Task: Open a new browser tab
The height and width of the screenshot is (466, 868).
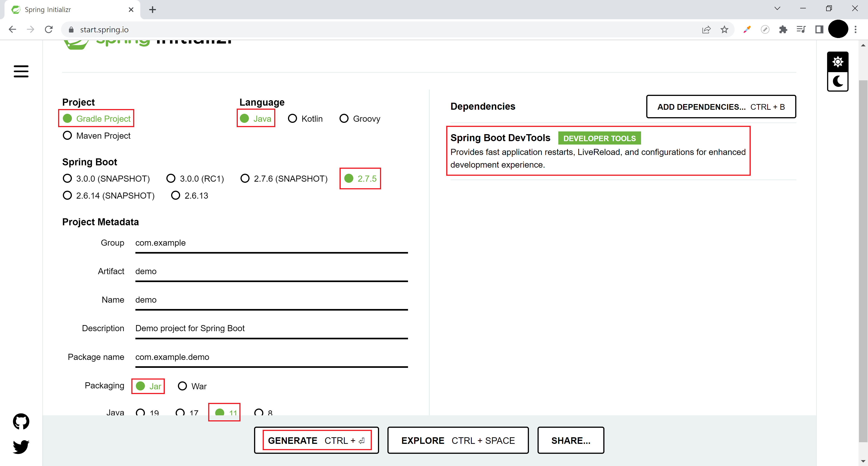Action: click(x=152, y=10)
